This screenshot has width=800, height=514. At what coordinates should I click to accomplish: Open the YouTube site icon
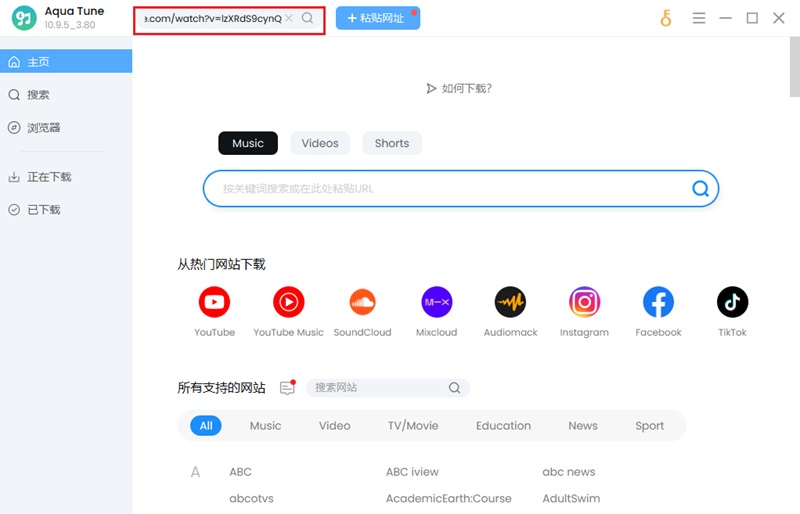(214, 302)
